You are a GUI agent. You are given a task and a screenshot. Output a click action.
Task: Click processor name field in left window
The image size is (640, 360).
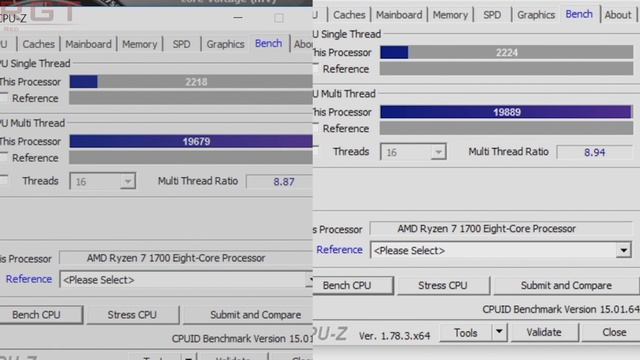[x=186, y=258]
